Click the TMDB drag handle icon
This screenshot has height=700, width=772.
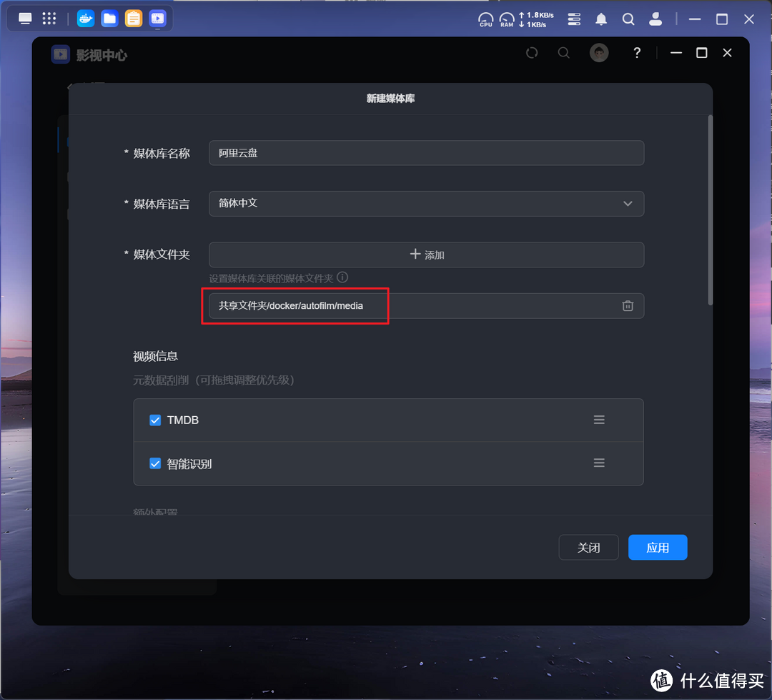point(599,420)
